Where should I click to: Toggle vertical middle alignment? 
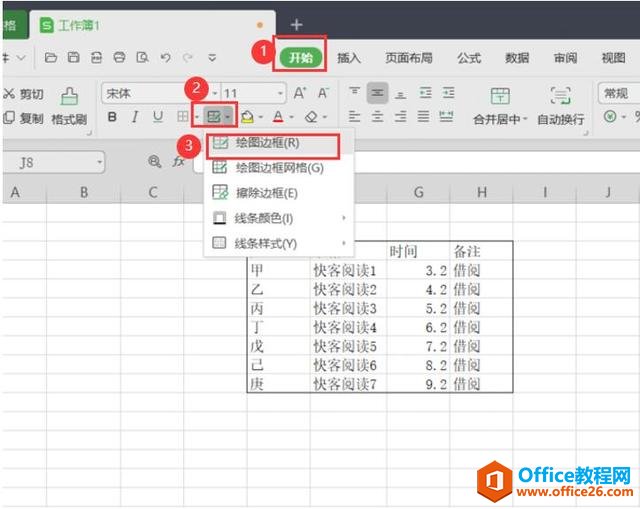pyautogui.click(x=377, y=93)
